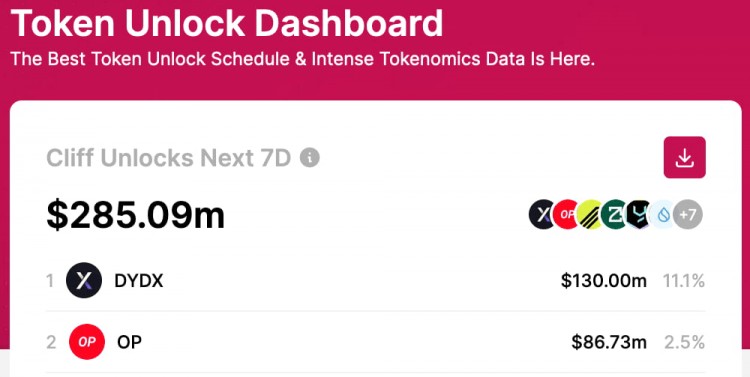
Task: Select the DYDX logo in token cluster
Action: click(543, 214)
